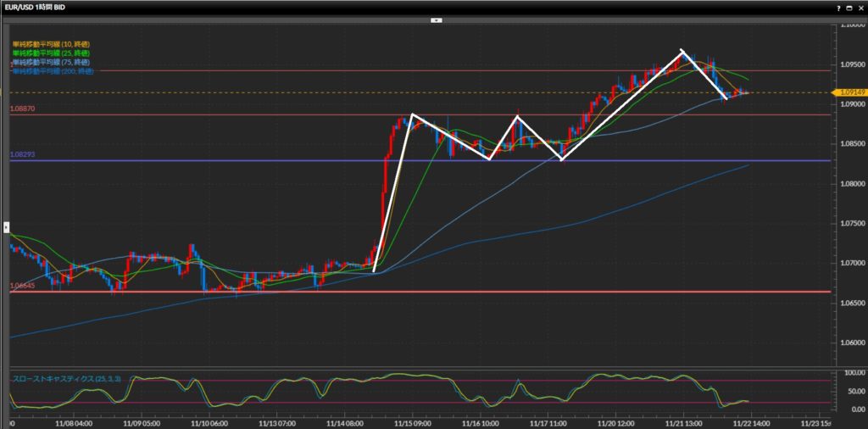868x429 pixels.
Task: Select the 1.06645 support line label
Action: [x=22, y=286]
